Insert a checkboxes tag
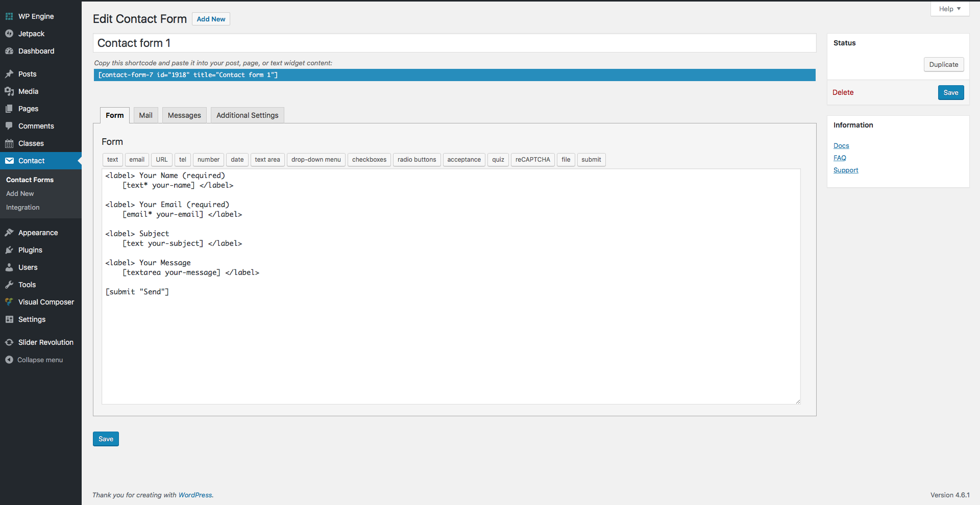The image size is (980, 505). (369, 160)
